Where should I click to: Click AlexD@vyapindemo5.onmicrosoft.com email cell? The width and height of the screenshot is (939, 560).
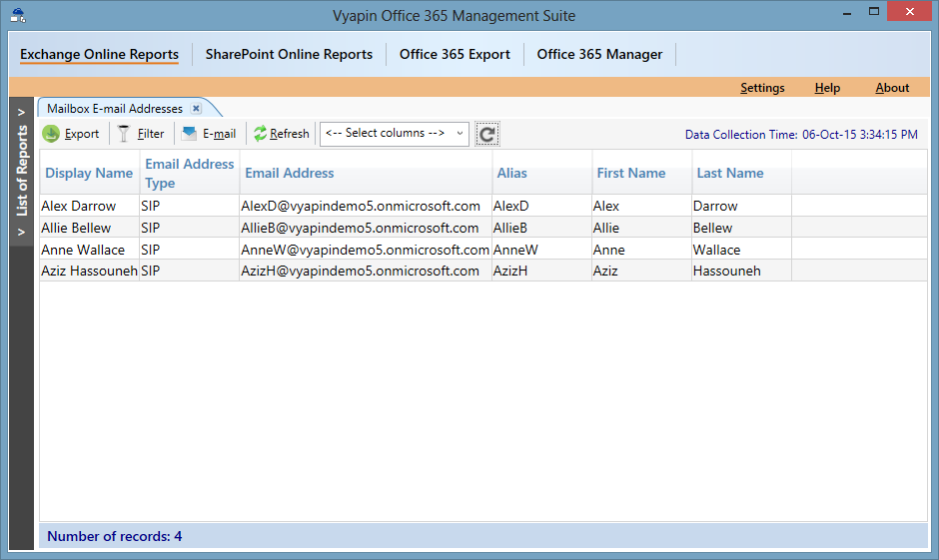tap(366, 206)
